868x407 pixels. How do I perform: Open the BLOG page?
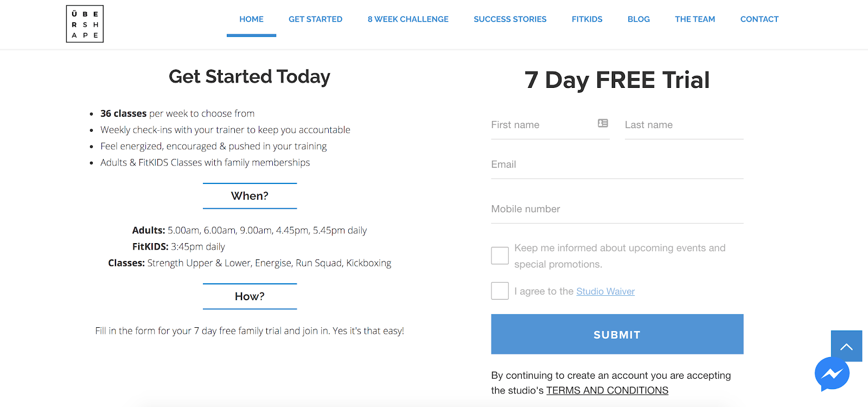click(x=639, y=19)
